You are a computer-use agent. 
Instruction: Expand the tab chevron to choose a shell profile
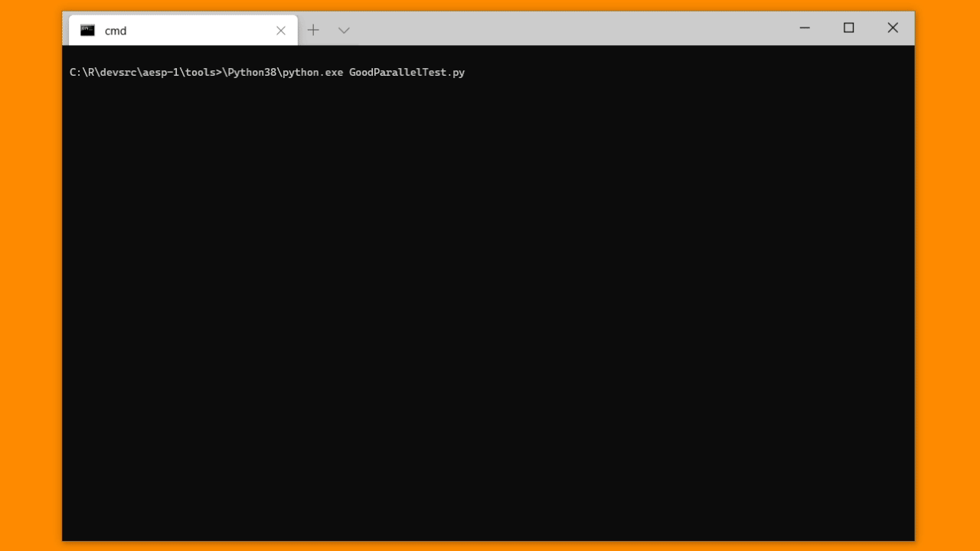[x=343, y=30]
